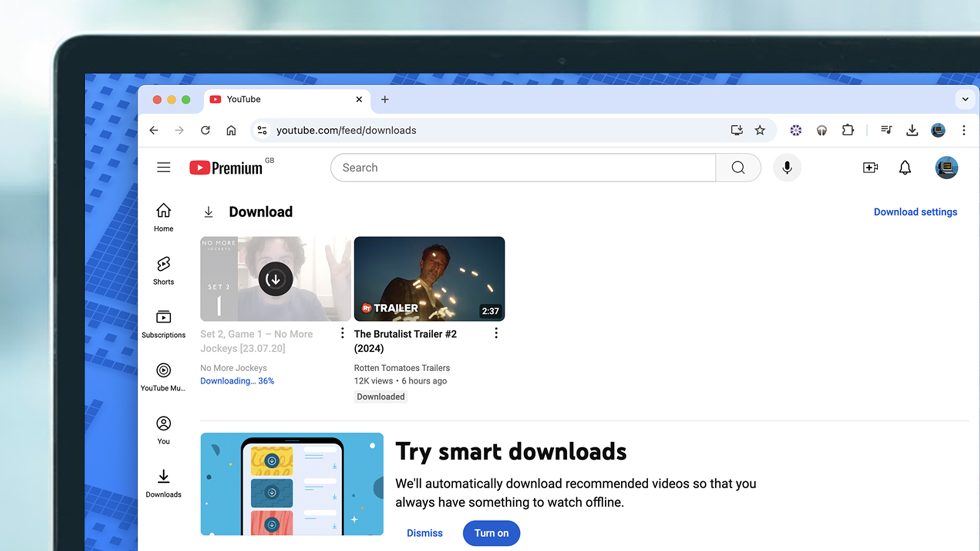Viewport: 980px width, 551px height.
Task: Open Shorts in sidebar
Action: point(164,271)
